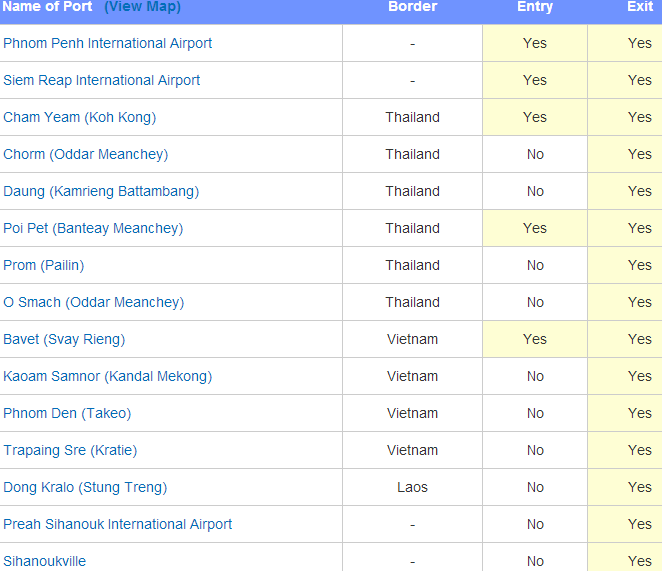Open Siem Reap International Airport link

tap(101, 80)
